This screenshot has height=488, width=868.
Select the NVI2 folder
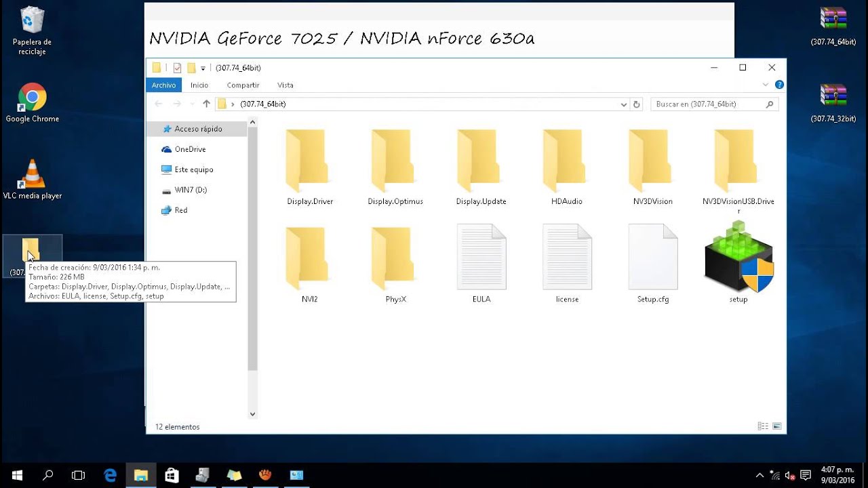pos(310,264)
